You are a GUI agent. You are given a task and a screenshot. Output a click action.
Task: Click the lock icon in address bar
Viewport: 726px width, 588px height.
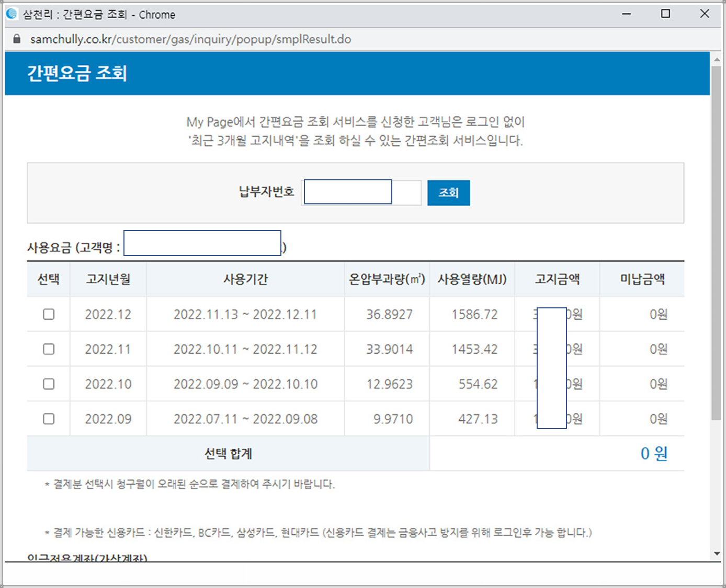click(x=17, y=39)
